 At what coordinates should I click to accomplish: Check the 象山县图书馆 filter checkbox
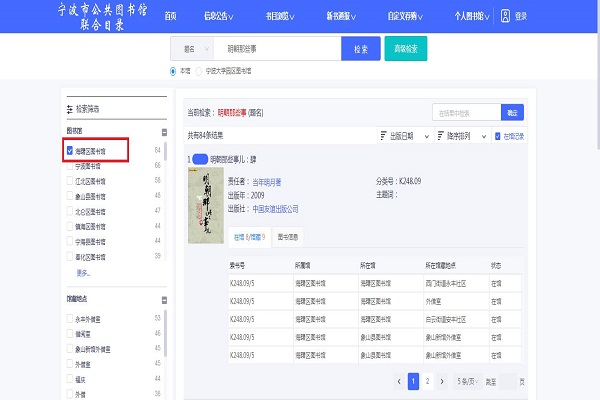70,197
